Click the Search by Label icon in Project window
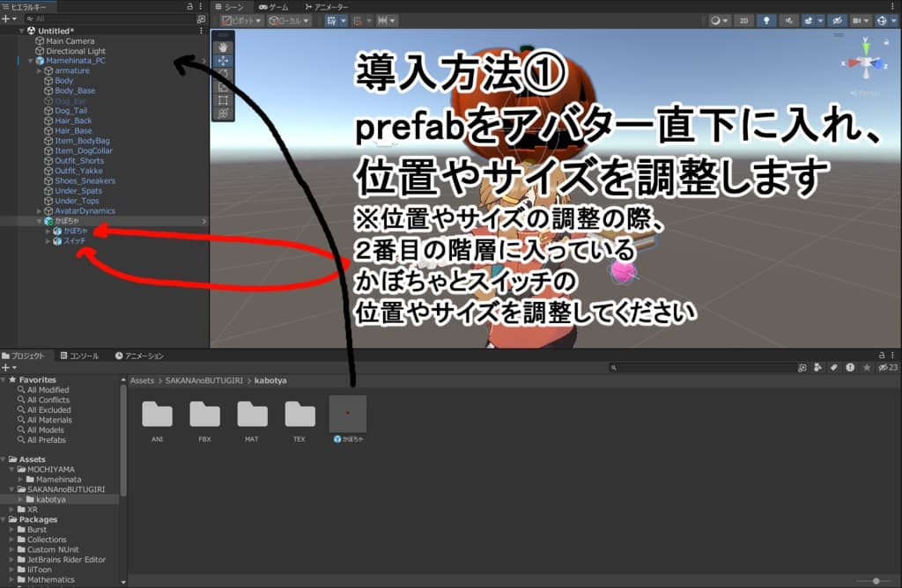The height and width of the screenshot is (588, 902). pos(833,367)
